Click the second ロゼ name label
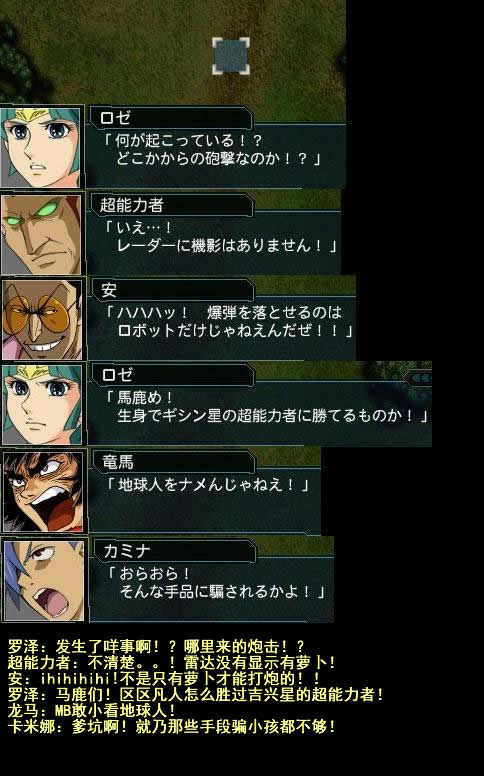Image resolution: width=484 pixels, height=776 pixels. (x=117, y=375)
